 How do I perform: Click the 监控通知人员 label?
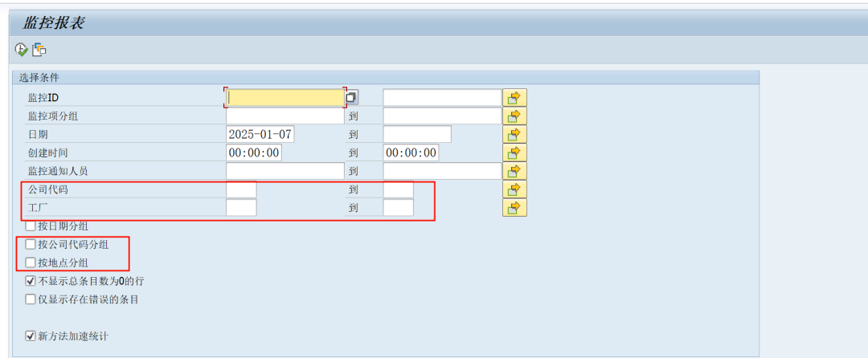coord(58,171)
